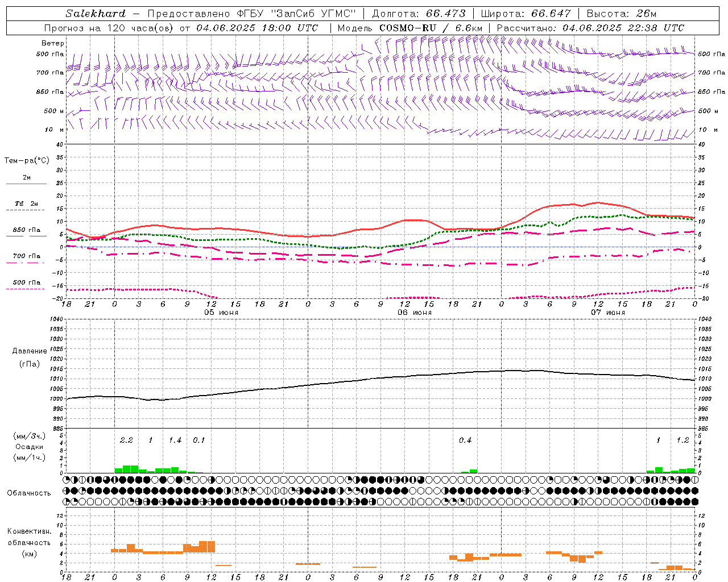Click the 2м temperature legend line sample
Viewport: 728px width, 582px height.
coord(26,184)
